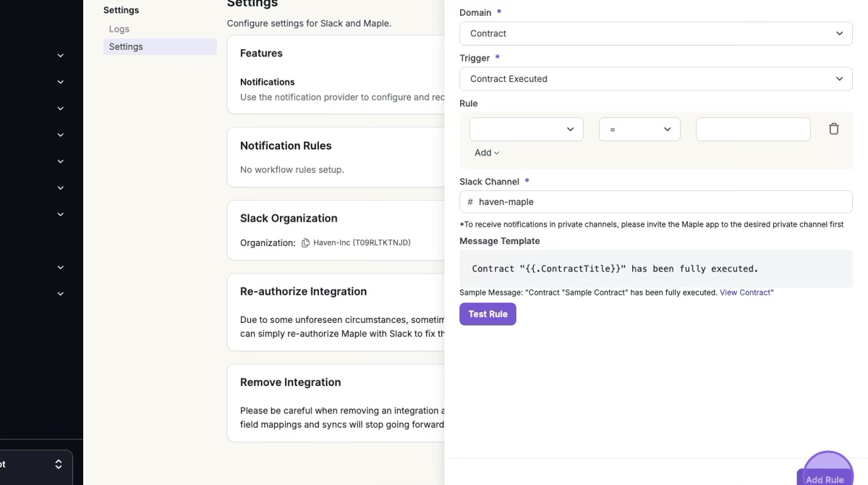Open the workspace switcher up-down arrows
This screenshot has height=485, width=868.
59,464
